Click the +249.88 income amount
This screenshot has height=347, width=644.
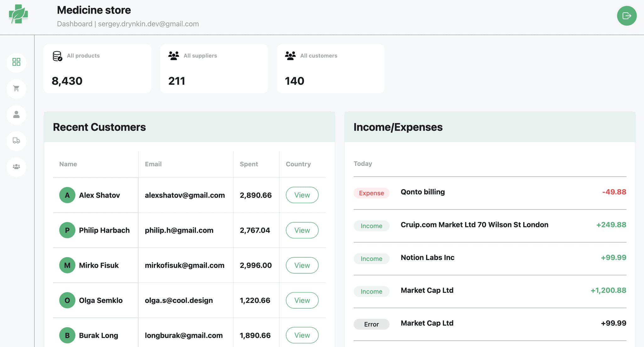pyautogui.click(x=611, y=225)
